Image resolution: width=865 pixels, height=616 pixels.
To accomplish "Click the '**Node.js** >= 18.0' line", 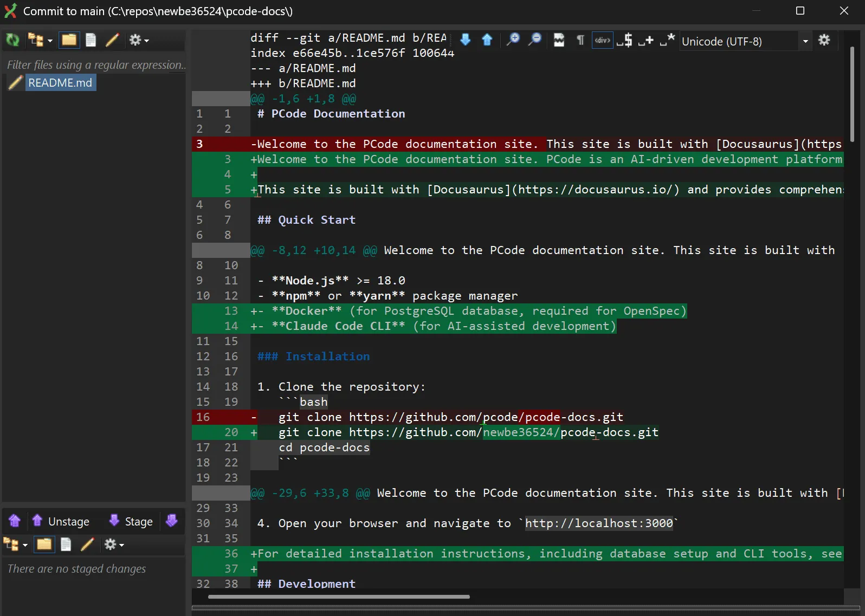I will (331, 281).
